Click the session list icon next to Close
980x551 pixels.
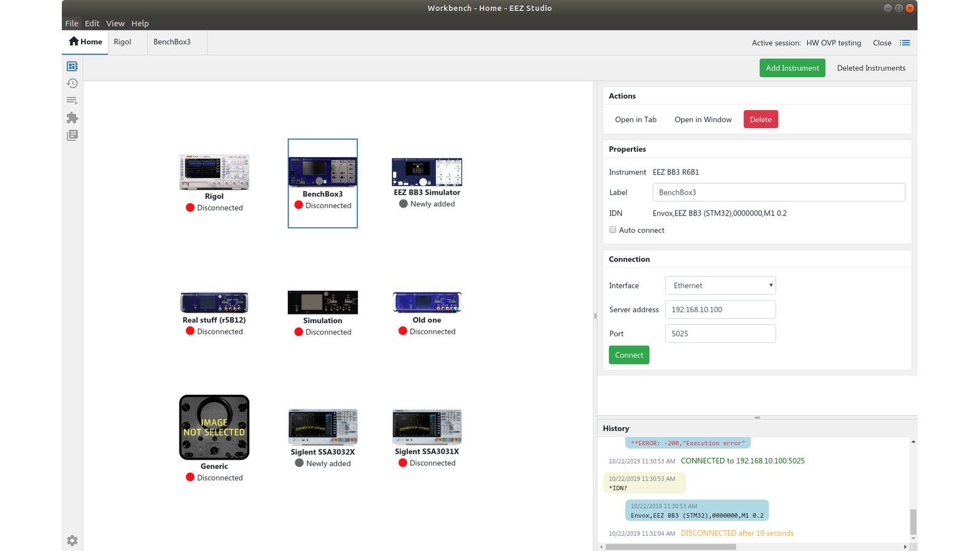click(905, 43)
